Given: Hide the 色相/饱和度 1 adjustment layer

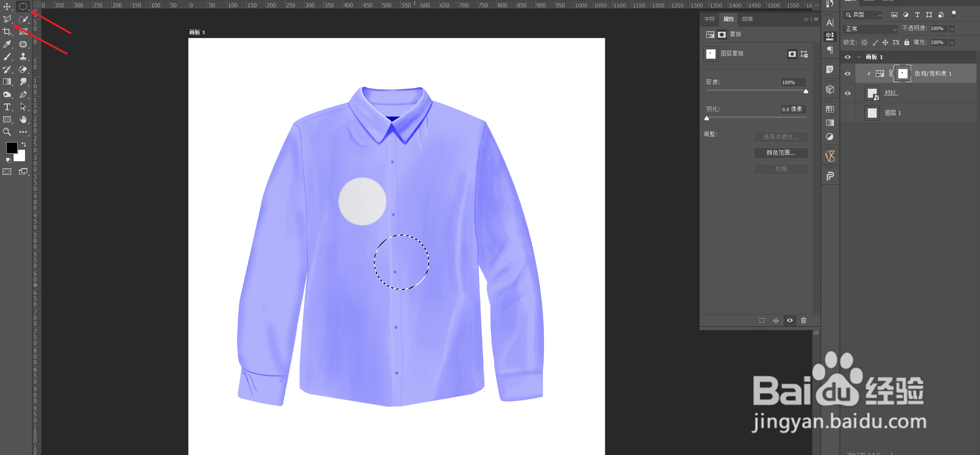Looking at the screenshot, I should [x=847, y=74].
